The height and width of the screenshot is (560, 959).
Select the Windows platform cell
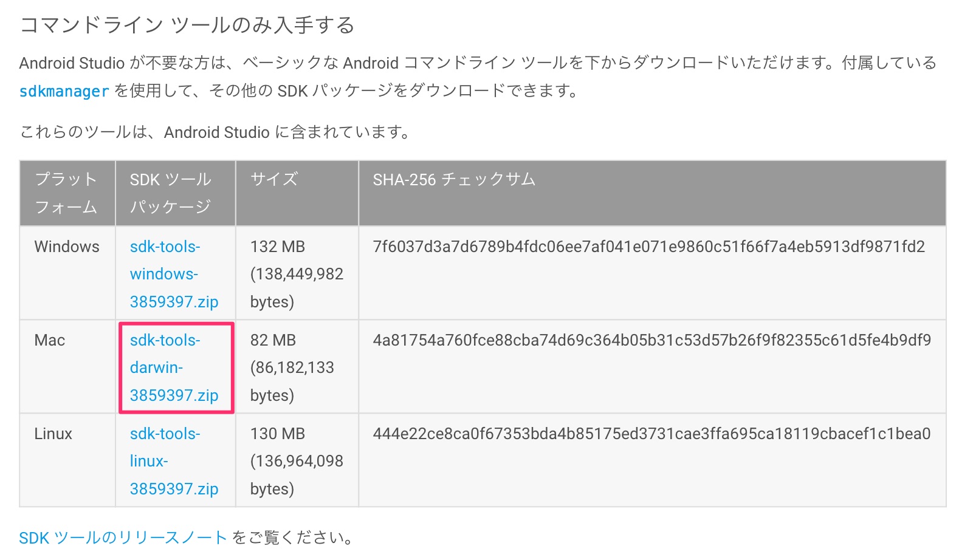tap(66, 247)
